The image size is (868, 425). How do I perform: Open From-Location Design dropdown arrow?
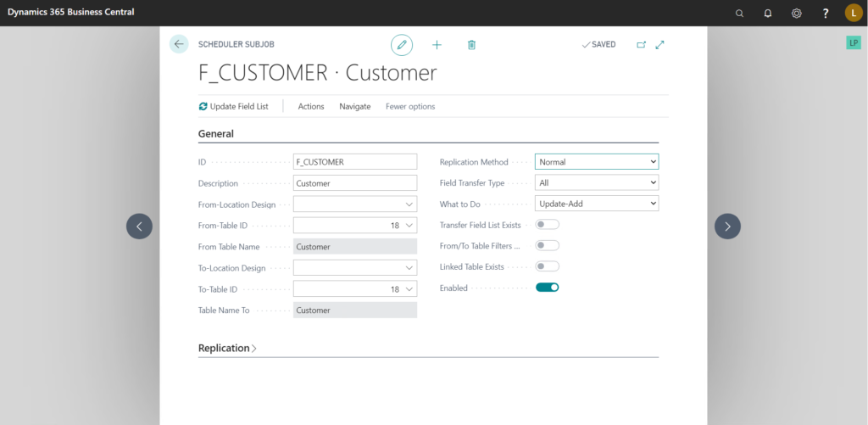click(x=409, y=204)
